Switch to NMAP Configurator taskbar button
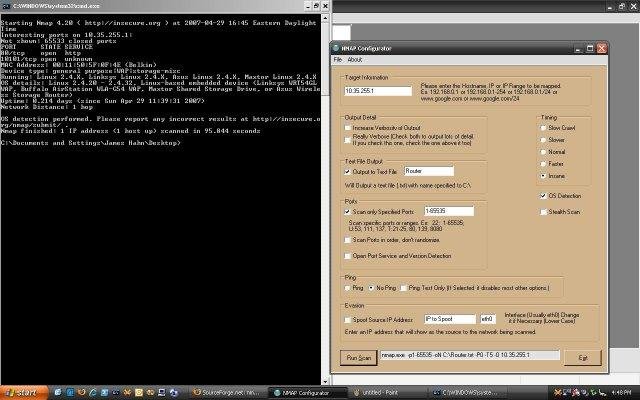Screen dimensions: 640x400 click(x=308, y=393)
